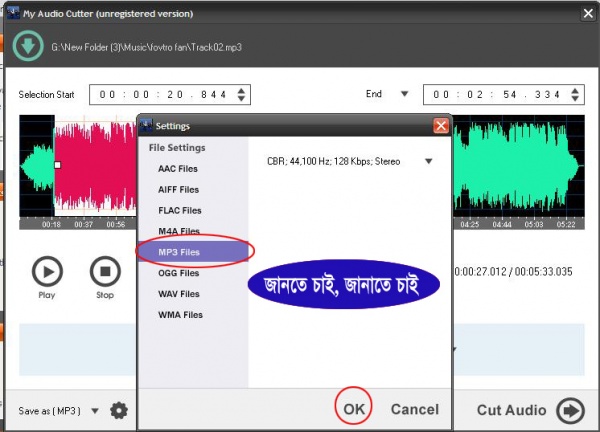The height and width of the screenshot is (432, 600).
Task: Select MP3 Files in File Settings
Action: [193, 252]
